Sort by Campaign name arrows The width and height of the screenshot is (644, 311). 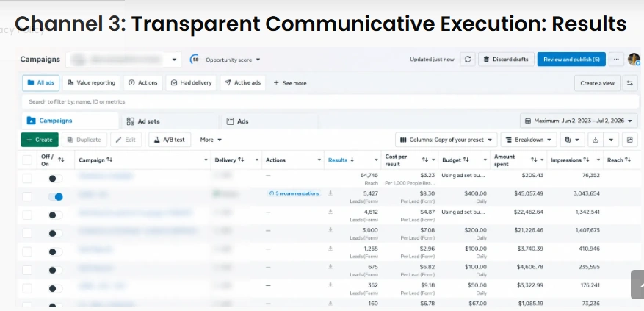pyautogui.click(x=109, y=160)
